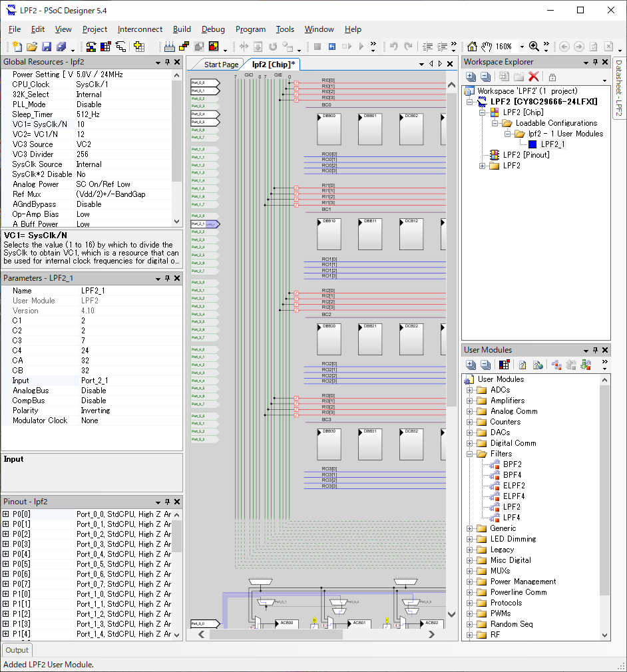Click the outdent lines toolbar icon
The height and width of the screenshot is (672, 627).
click(427, 47)
